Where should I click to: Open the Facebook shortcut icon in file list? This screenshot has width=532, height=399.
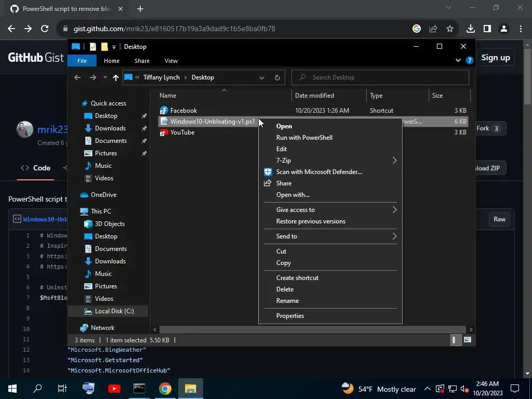164,110
